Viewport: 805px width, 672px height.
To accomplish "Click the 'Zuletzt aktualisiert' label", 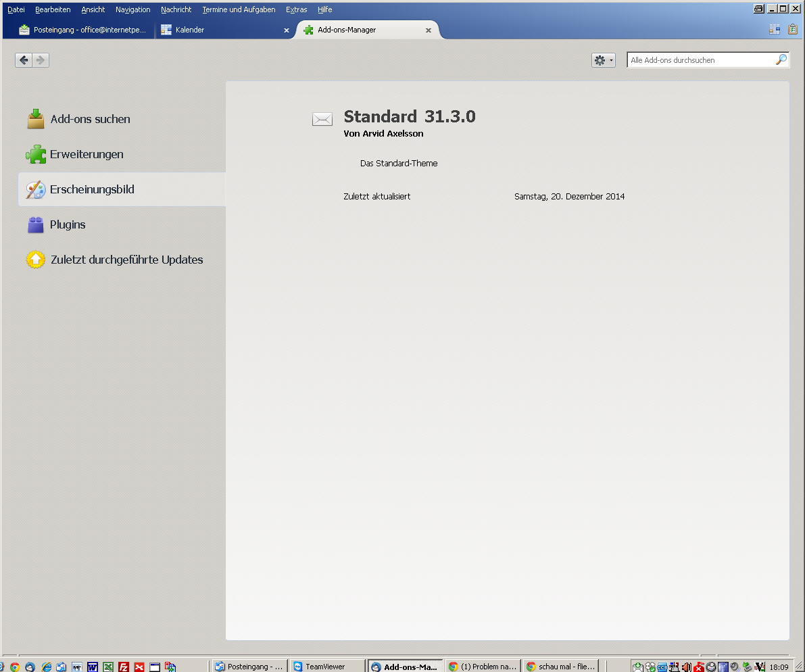I will (377, 196).
